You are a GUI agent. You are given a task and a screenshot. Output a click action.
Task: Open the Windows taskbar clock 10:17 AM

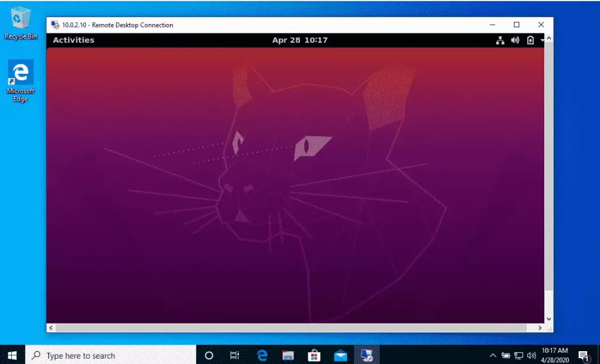coord(554,356)
